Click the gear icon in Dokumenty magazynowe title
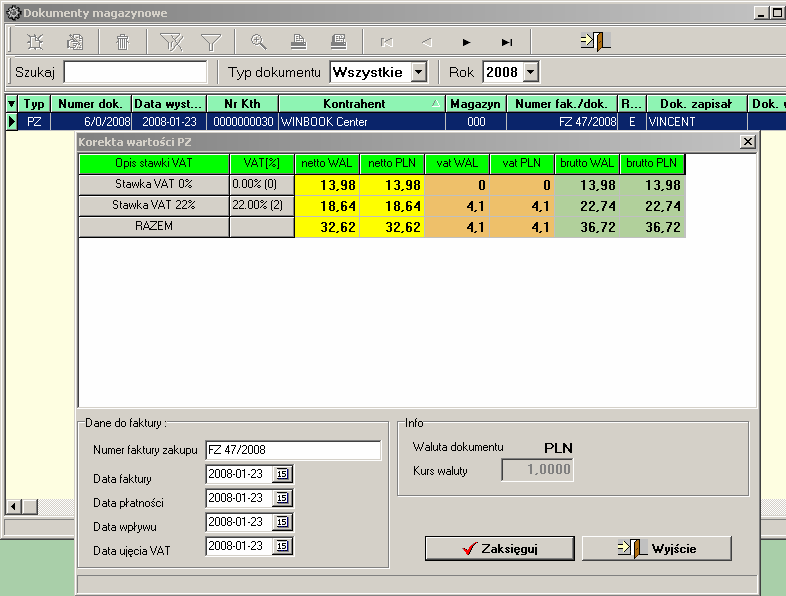786x596 pixels. click(x=14, y=13)
